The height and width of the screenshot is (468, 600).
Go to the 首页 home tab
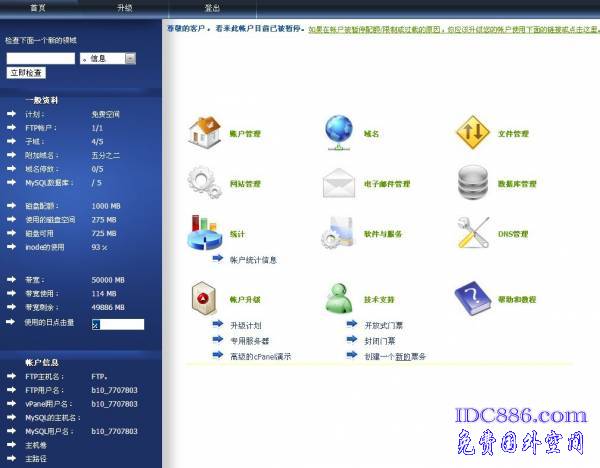[x=38, y=6]
